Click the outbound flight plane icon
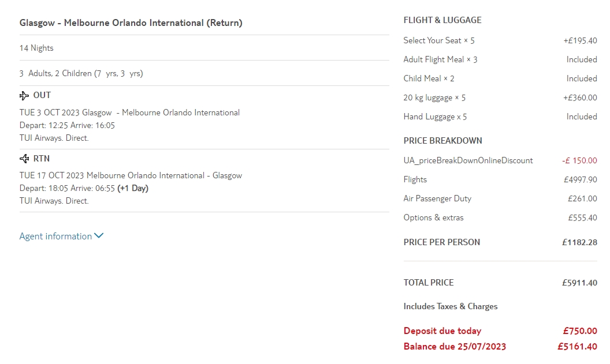This screenshot has width=610, height=364. coord(24,95)
